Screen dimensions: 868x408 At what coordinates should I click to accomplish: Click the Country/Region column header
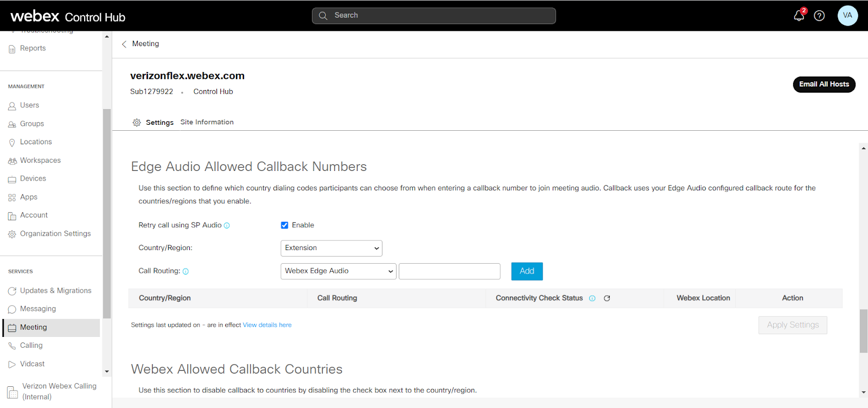point(164,298)
